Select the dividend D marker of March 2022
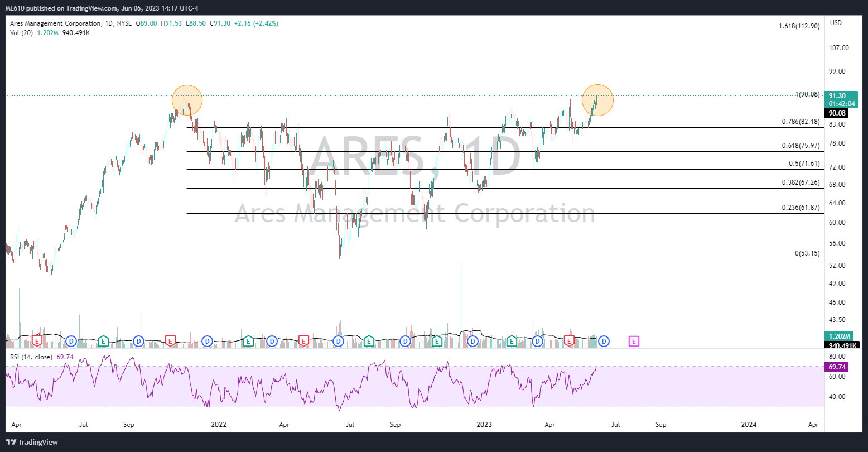The image size is (868, 452). (x=272, y=340)
